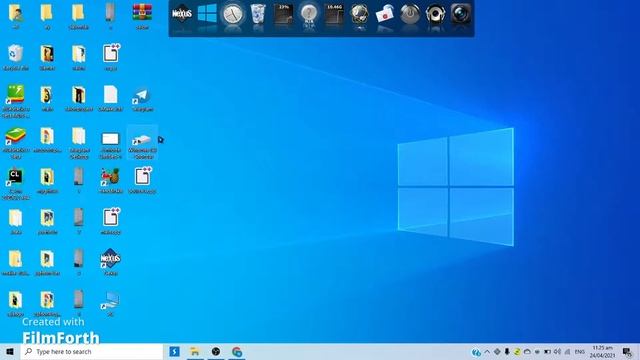Select the green BlueStacks Multi-Instance shortcut
Screen dimensions: 640x360
coord(16,95)
